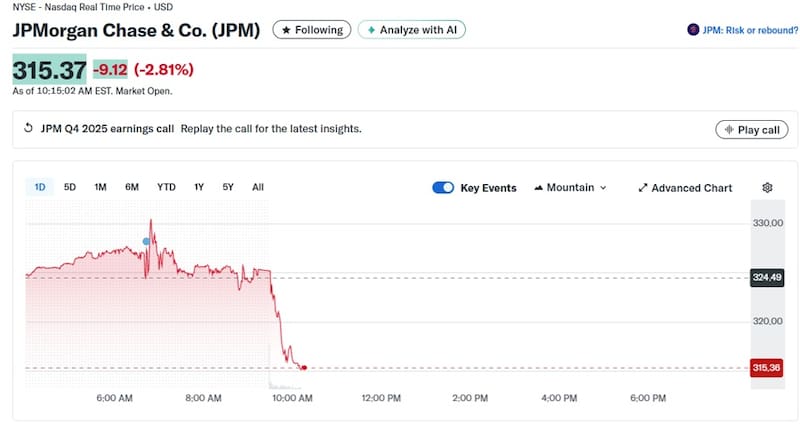Screen dimensions: 800x424
Task: Toggle the Key Events switch
Action: pyautogui.click(x=443, y=188)
